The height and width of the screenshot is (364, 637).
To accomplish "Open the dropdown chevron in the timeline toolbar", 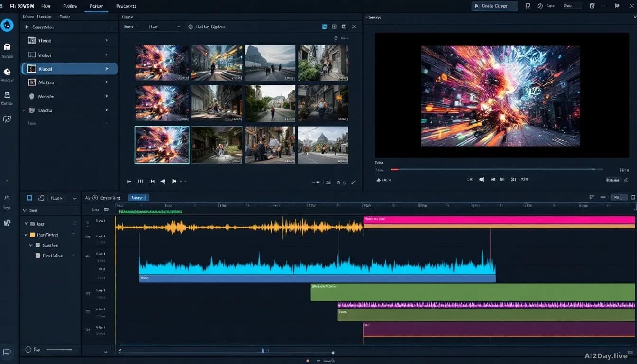I will point(74,198).
